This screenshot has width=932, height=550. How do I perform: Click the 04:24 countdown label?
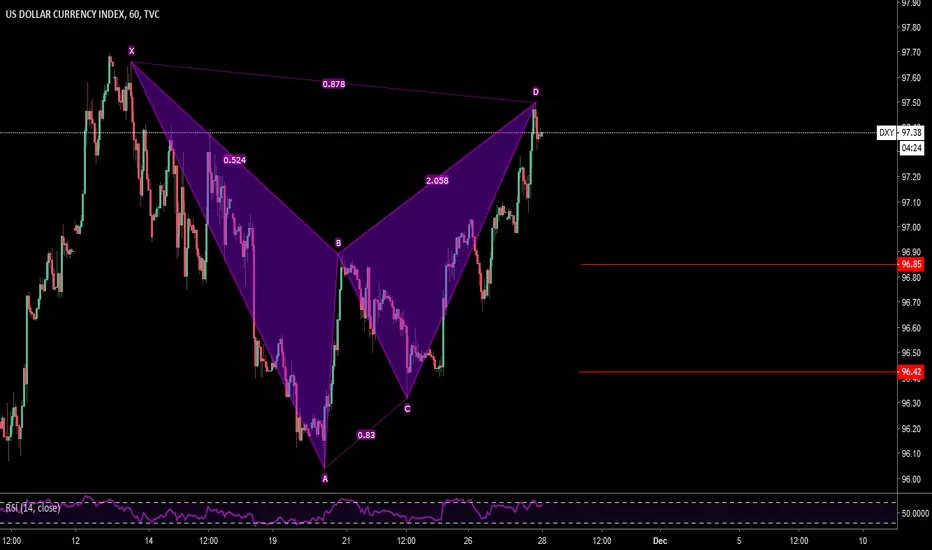tap(911, 148)
